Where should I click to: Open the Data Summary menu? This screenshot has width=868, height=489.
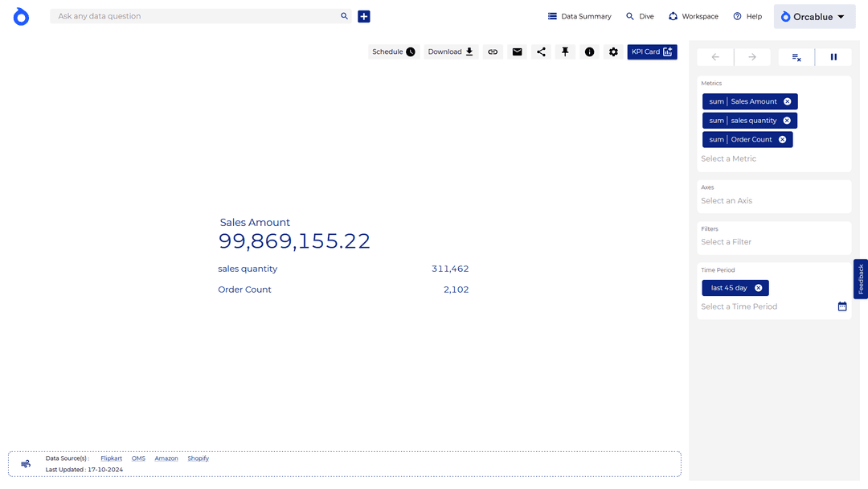click(x=579, y=16)
